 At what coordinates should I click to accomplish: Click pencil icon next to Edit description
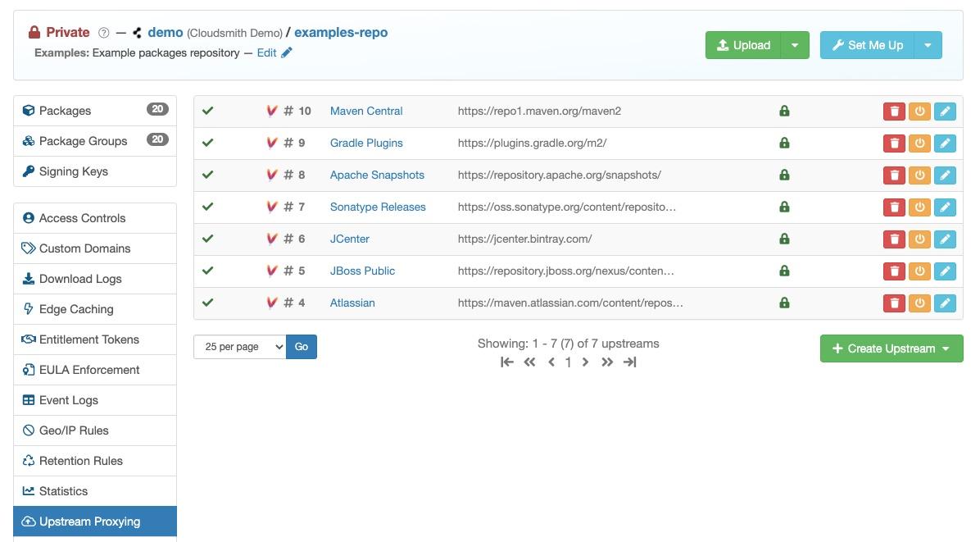coord(286,52)
